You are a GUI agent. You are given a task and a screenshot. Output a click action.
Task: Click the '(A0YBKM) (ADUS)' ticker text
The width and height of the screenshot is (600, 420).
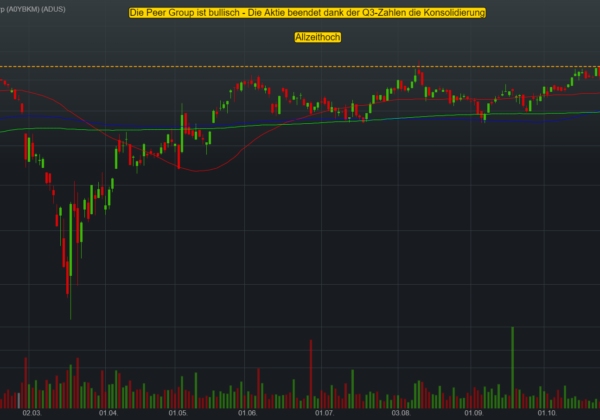tap(36, 9)
